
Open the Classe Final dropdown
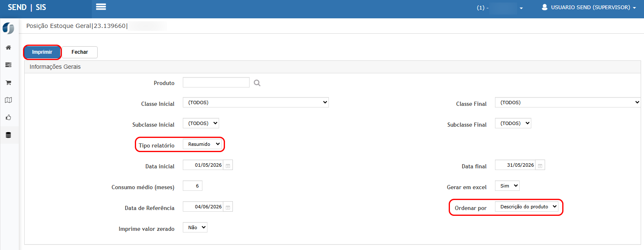click(568, 102)
